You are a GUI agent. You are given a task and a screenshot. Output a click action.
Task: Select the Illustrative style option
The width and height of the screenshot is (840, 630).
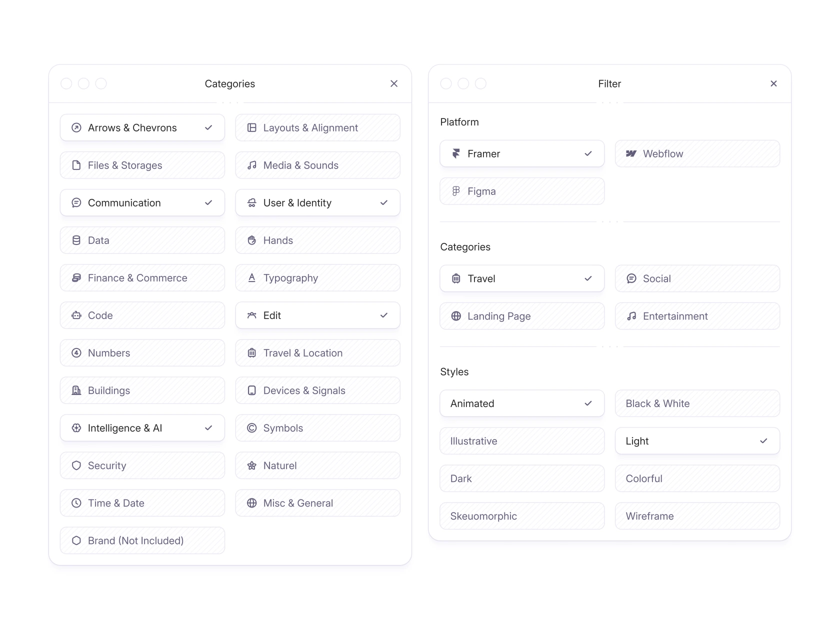(x=522, y=441)
